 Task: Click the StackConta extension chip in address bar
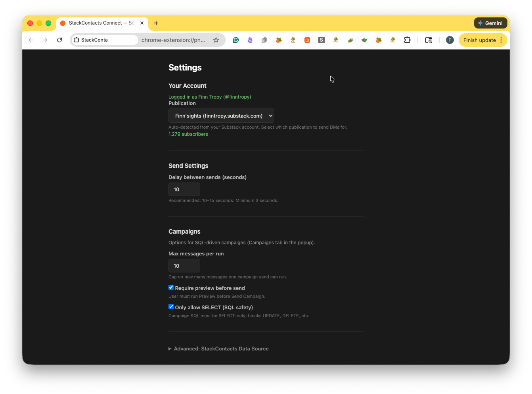click(105, 40)
